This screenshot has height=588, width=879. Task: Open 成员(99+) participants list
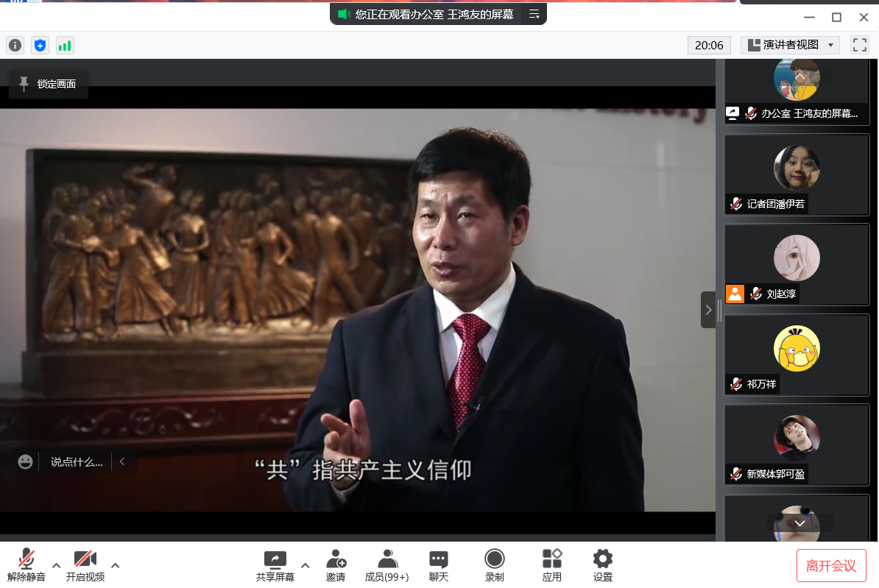click(x=386, y=565)
